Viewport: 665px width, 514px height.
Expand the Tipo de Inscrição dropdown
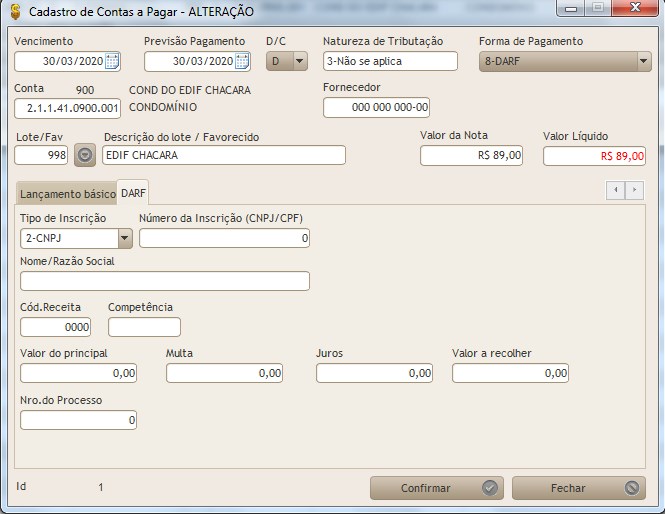[125, 238]
